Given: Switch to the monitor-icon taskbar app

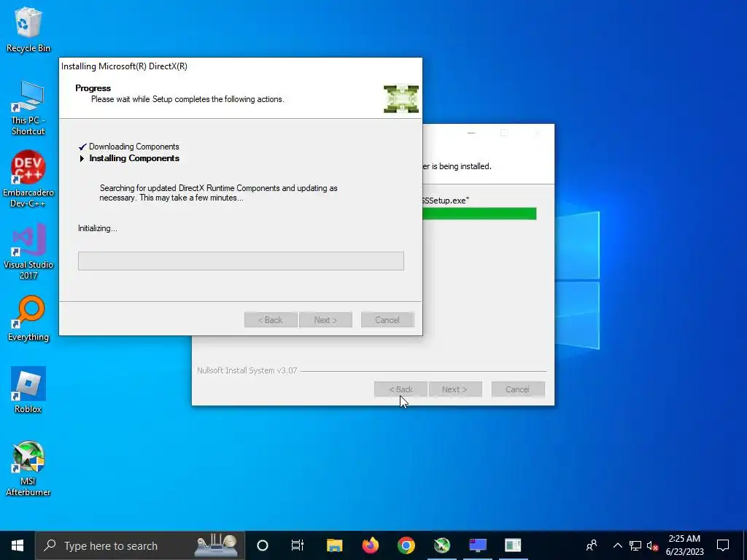Looking at the screenshot, I should click(x=478, y=545).
